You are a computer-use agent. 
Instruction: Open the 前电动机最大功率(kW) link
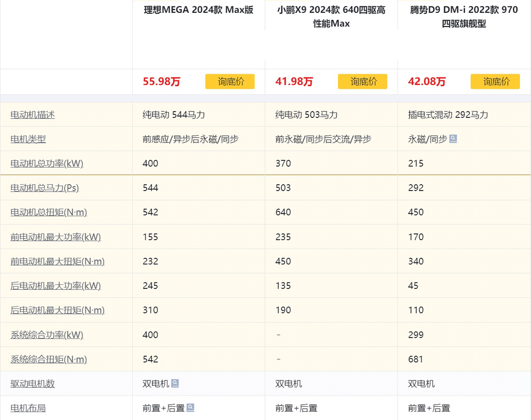56,237
